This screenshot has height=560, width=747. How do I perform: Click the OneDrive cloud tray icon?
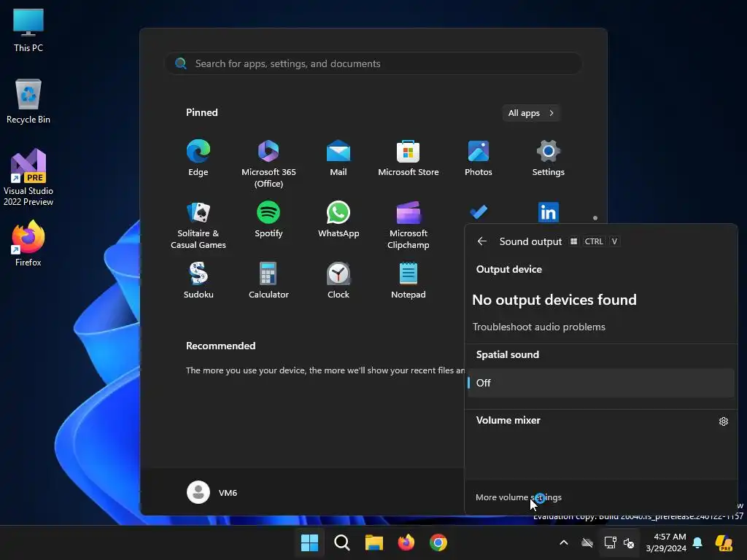coord(587,542)
